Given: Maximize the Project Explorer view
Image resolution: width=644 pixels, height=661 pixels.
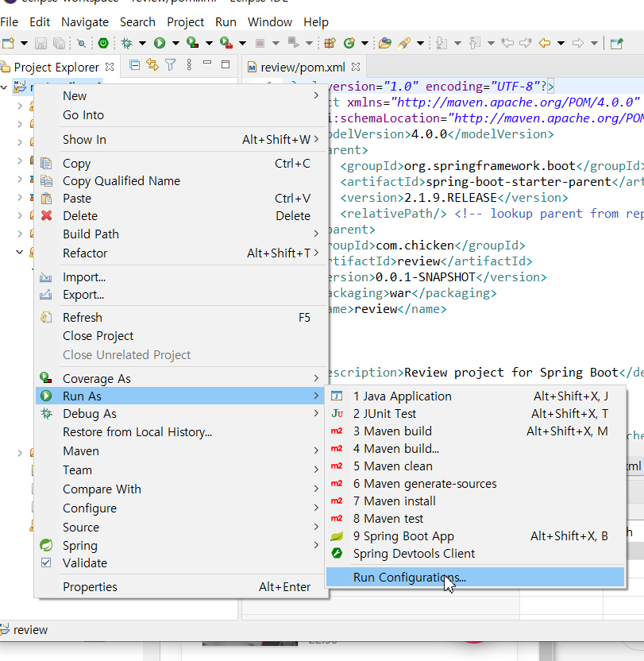Looking at the screenshot, I should click(x=226, y=65).
